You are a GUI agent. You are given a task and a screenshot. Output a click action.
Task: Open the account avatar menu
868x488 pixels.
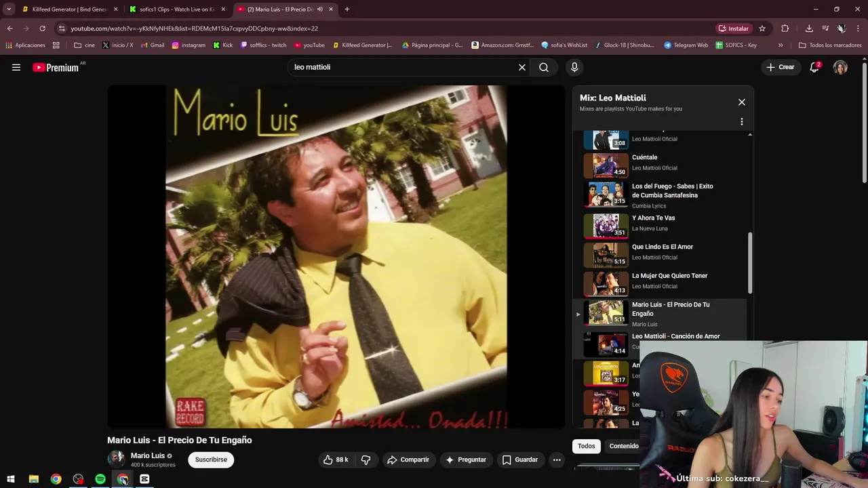[x=840, y=67]
